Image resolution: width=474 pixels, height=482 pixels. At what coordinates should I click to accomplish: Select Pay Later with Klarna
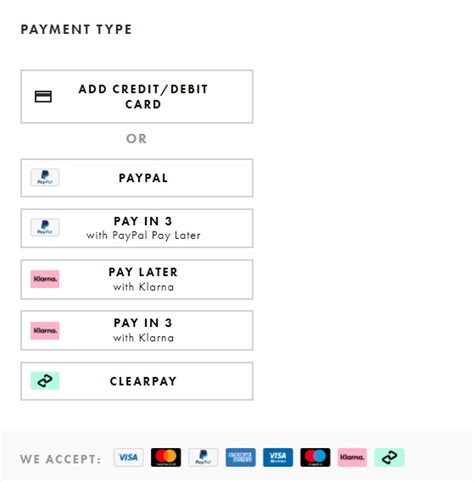click(x=137, y=279)
